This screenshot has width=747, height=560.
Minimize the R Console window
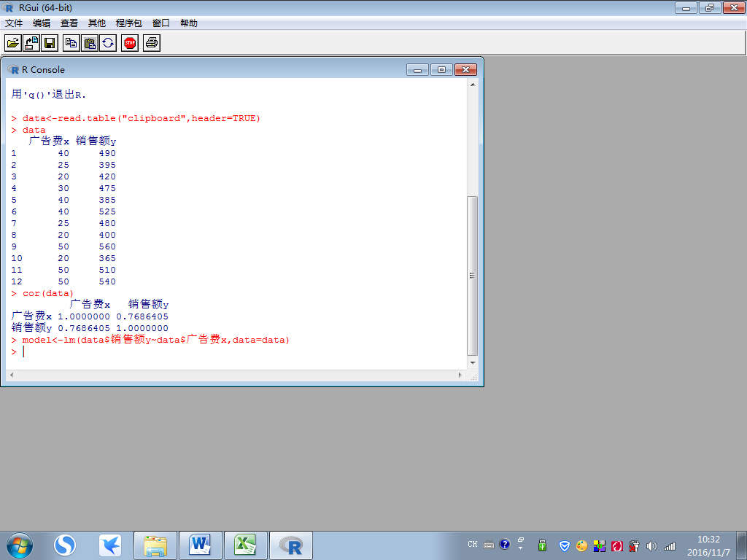(x=417, y=70)
